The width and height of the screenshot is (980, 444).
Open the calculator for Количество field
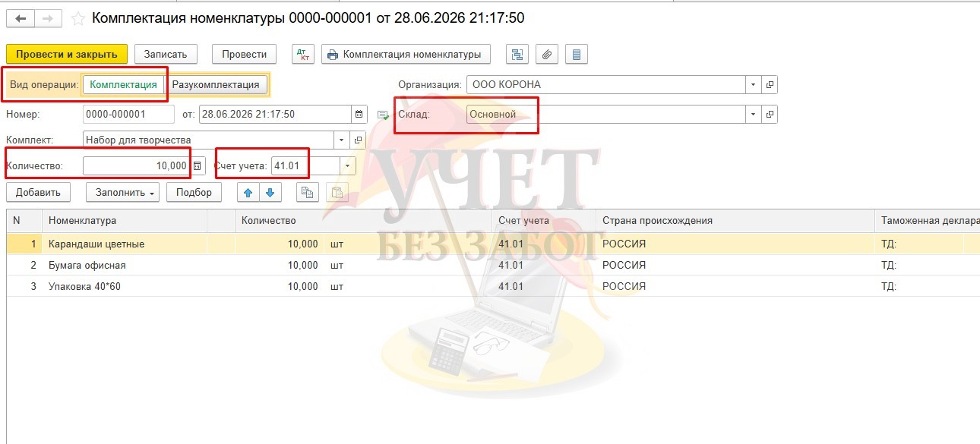pos(198,165)
